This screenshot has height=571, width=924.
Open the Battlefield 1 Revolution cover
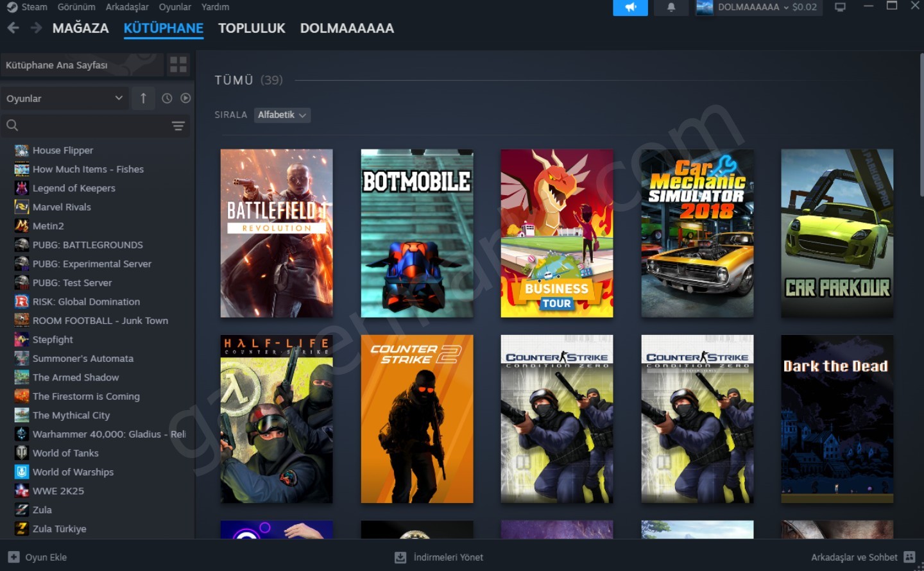[x=277, y=234]
